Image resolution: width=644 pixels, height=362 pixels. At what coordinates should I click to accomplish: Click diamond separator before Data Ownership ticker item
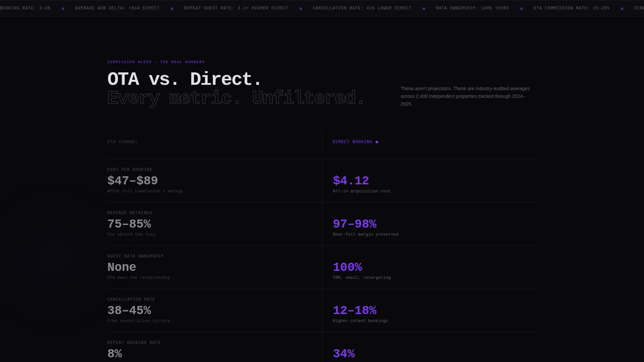tap(424, 9)
